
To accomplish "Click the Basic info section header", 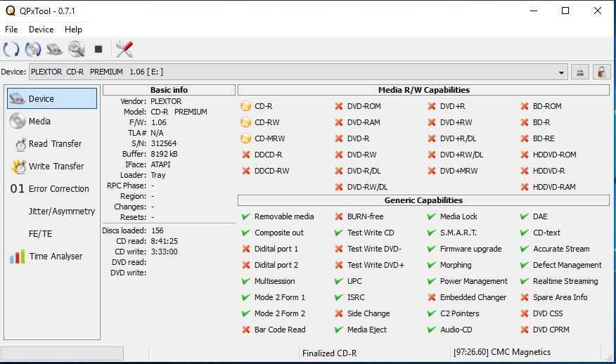I will click(x=169, y=90).
